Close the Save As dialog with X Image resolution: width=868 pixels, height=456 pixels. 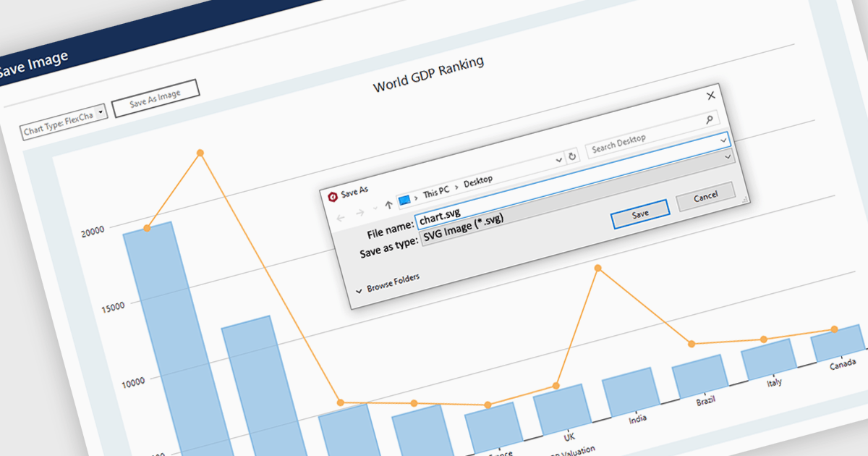click(x=711, y=95)
